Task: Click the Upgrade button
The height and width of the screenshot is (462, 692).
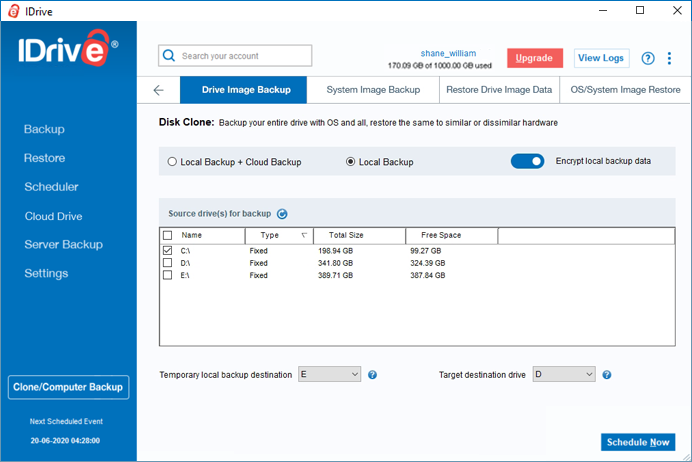Action: [534, 58]
